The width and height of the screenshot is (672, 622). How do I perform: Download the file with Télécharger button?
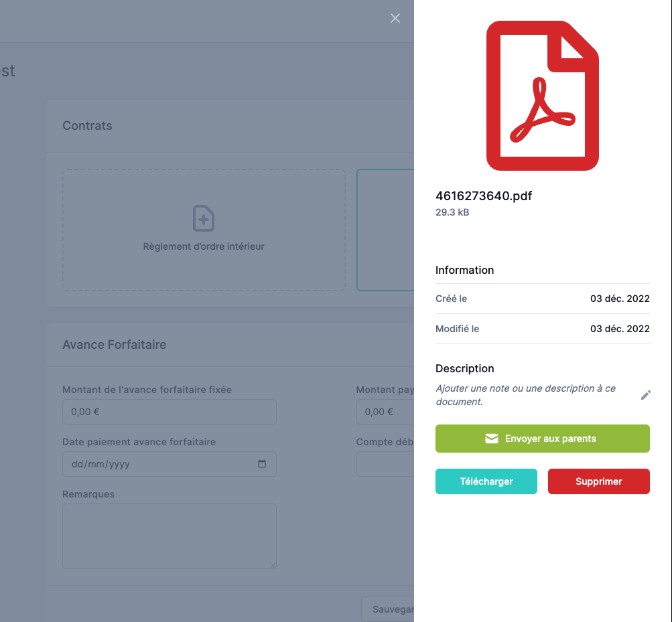tap(486, 481)
